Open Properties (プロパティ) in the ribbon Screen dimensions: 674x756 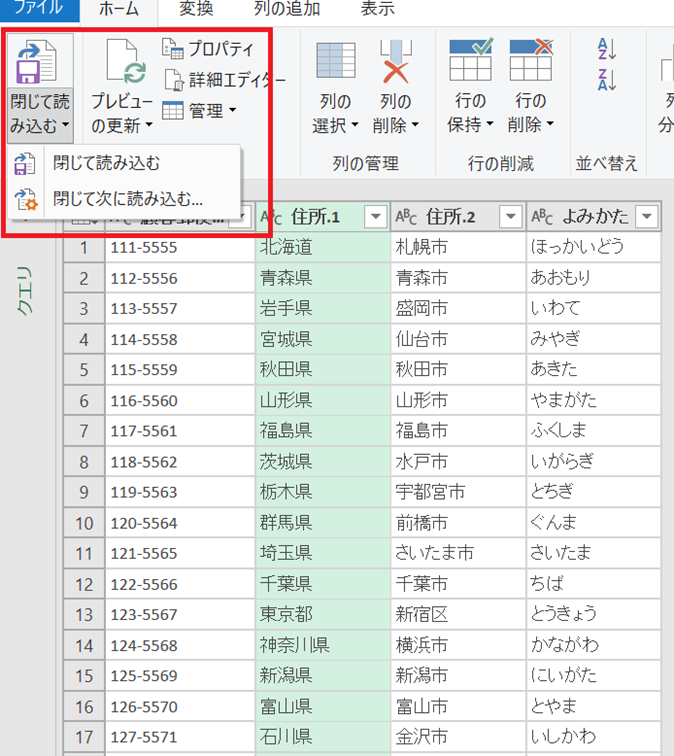(x=209, y=49)
